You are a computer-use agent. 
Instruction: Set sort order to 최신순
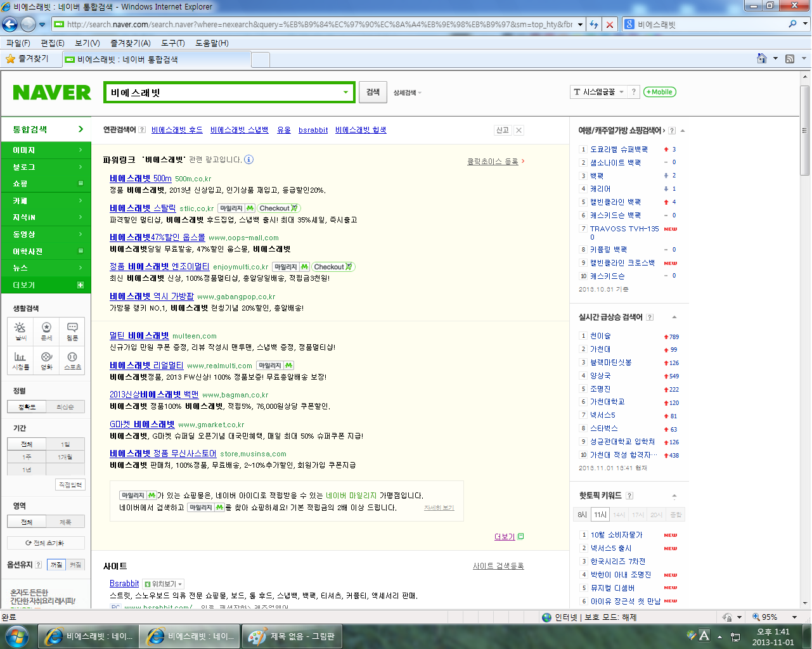point(65,407)
